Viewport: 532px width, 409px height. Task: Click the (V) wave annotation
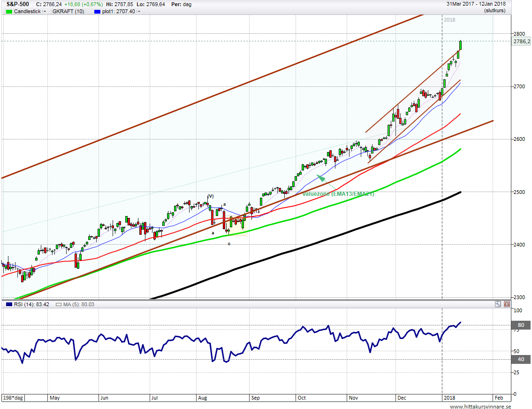coord(211,196)
